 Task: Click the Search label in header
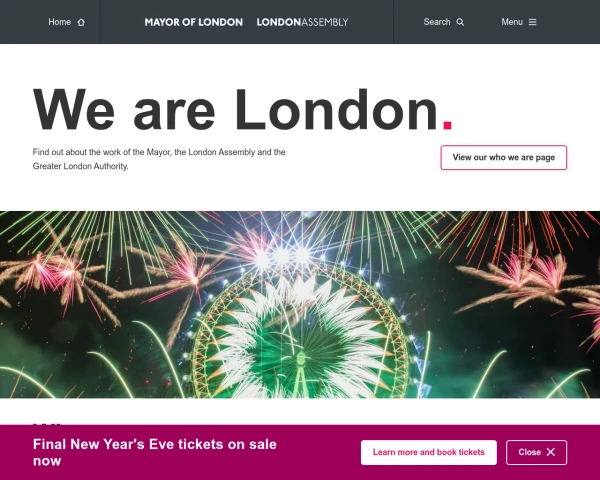coord(437,22)
